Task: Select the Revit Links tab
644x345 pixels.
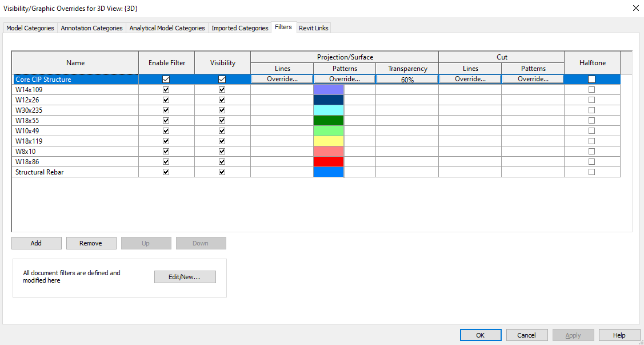Action: [x=313, y=27]
